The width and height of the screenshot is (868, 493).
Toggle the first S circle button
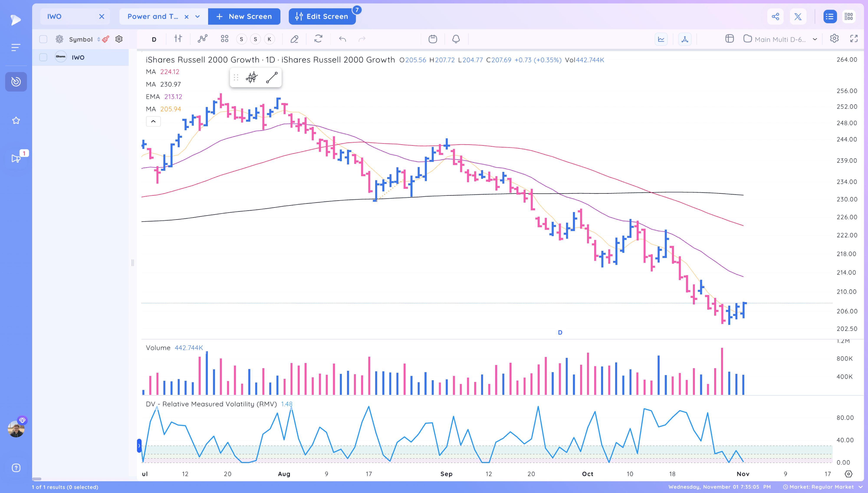point(241,39)
